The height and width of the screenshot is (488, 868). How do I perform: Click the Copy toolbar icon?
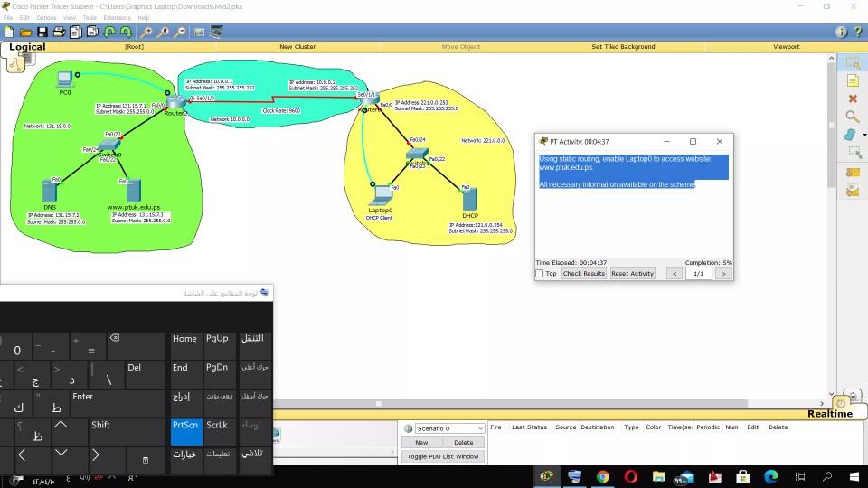click(76, 33)
